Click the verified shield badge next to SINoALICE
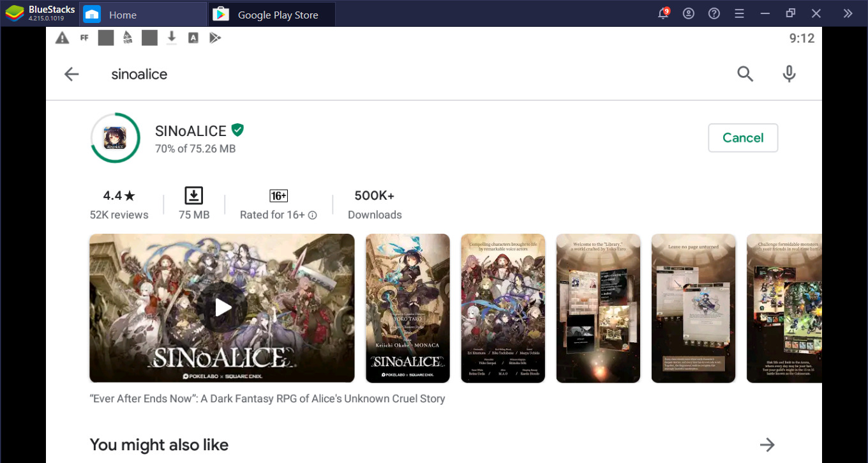The height and width of the screenshot is (463, 868). (x=237, y=130)
